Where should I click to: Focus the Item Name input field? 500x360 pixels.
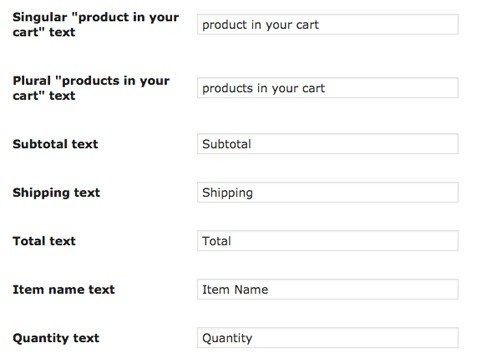pyautogui.click(x=328, y=289)
